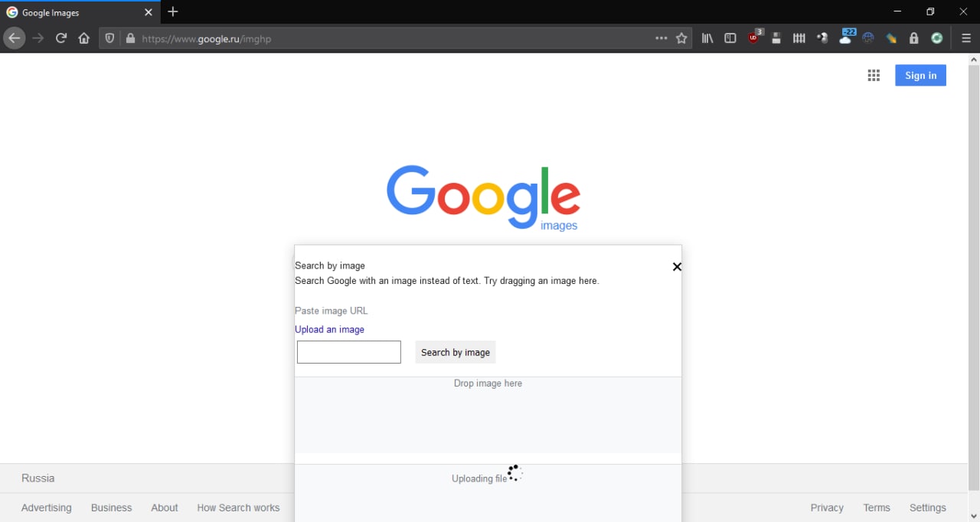Viewport: 980px width, 522px height.
Task: Open the uBlock Origin extension
Action: 755,37
